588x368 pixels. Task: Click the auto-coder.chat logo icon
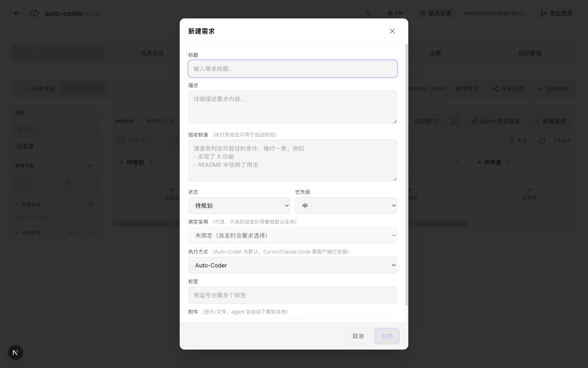34,13
